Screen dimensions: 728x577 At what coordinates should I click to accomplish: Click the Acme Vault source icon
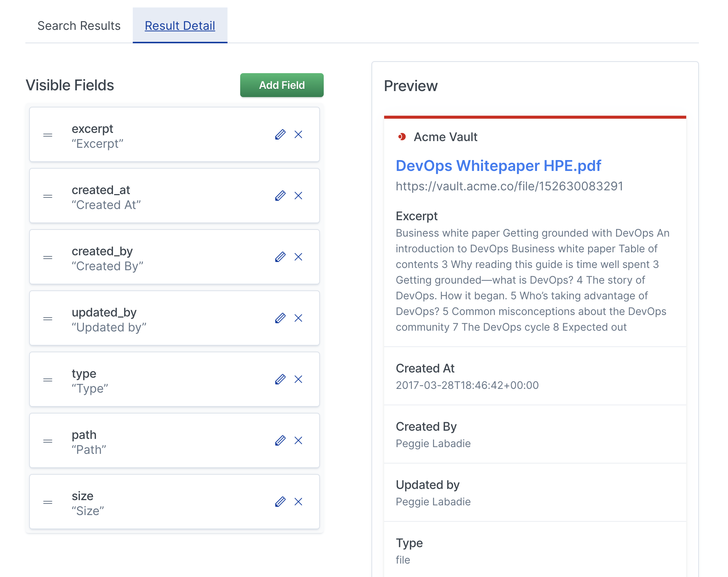pyautogui.click(x=402, y=137)
